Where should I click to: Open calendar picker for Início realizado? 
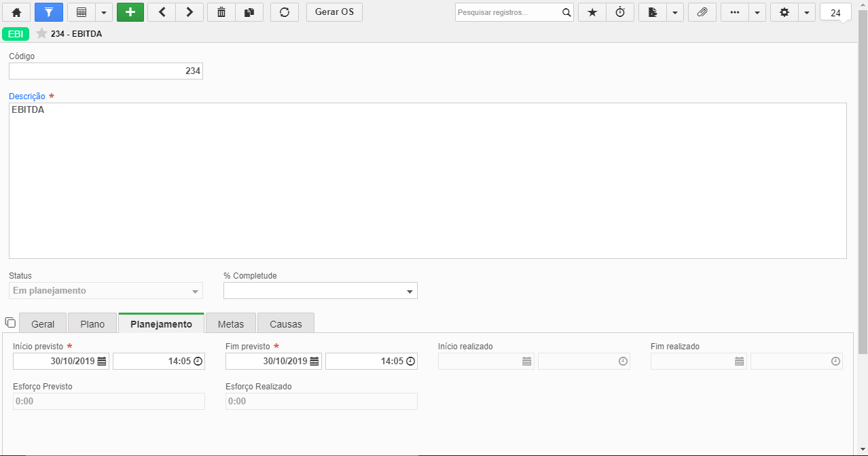(527, 362)
